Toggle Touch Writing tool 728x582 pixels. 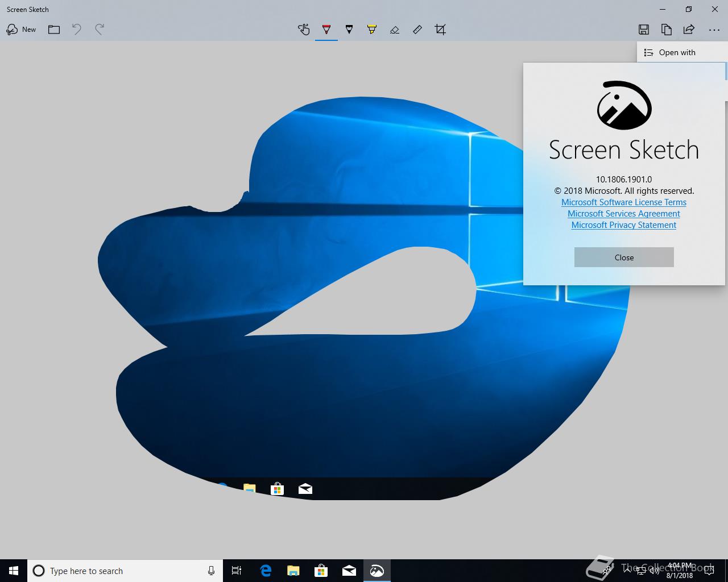coord(304,30)
